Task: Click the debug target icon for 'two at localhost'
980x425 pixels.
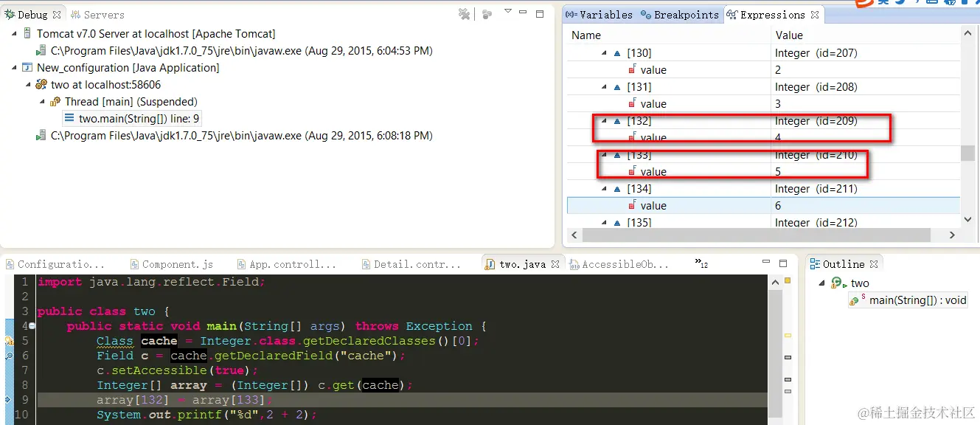Action: 41,85
